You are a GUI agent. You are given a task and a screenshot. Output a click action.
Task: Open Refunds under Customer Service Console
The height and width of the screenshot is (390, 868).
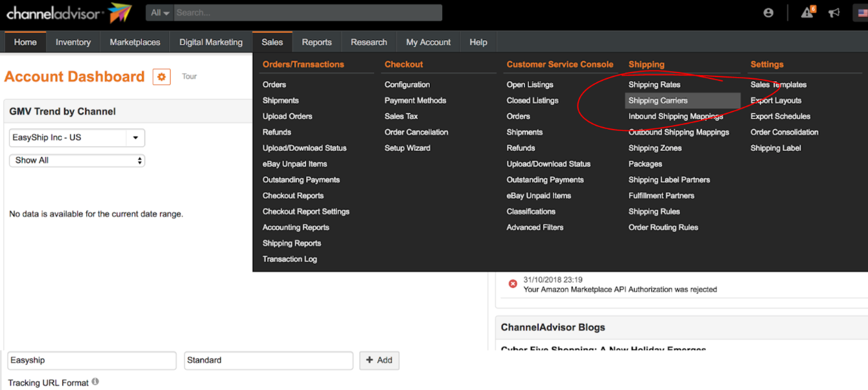click(521, 148)
